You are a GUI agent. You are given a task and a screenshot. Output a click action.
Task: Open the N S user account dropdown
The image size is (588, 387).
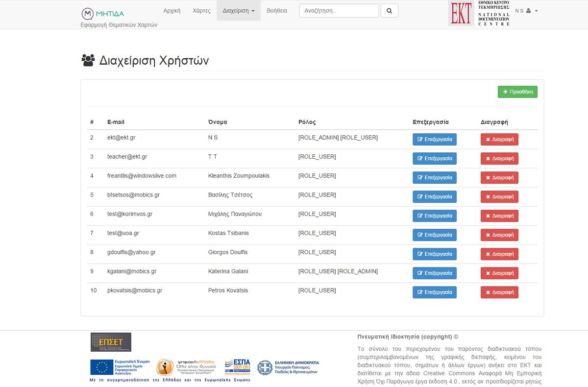coord(527,11)
